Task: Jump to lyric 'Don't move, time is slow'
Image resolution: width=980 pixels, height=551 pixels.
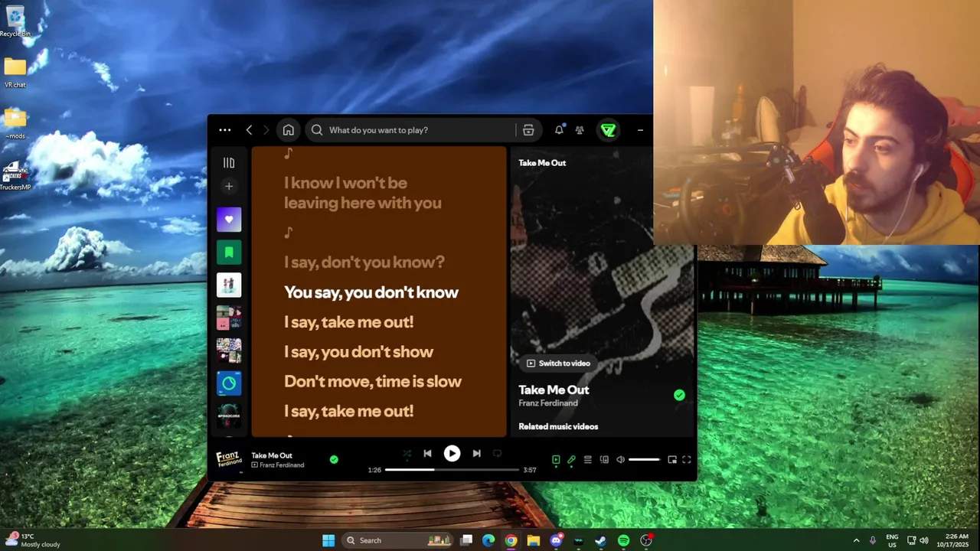Action: coord(373,381)
